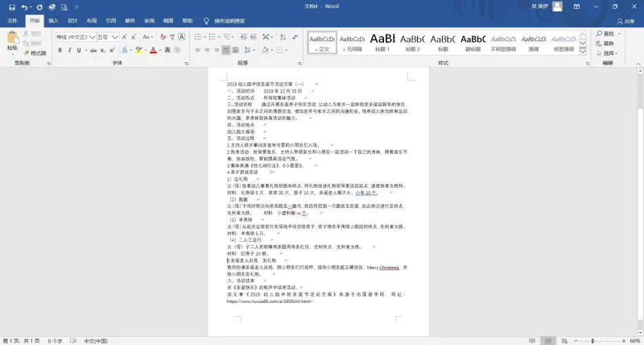Set justified paragraph alignment
Image resolution: width=644 pixels, height=345 pixels.
click(x=226, y=50)
